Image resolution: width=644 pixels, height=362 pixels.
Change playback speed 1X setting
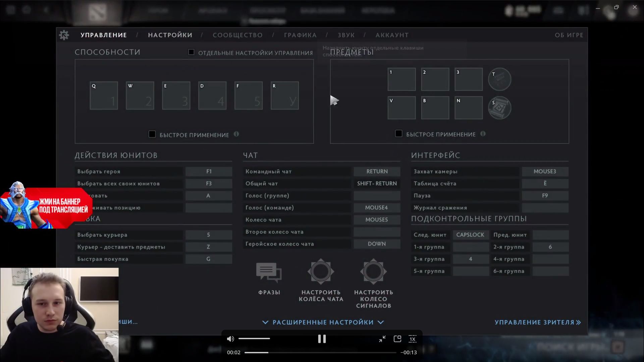[413, 339]
